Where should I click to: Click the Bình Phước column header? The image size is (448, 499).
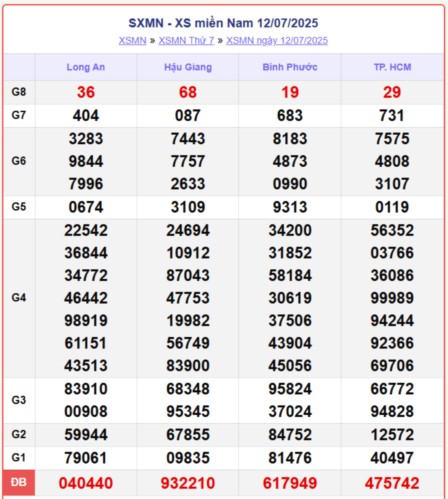click(x=290, y=67)
